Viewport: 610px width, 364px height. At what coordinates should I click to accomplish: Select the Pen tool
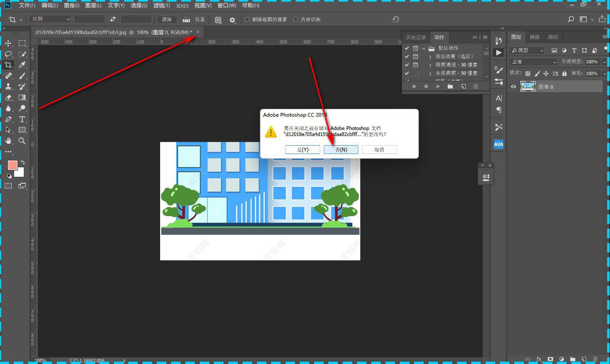point(8,119)
